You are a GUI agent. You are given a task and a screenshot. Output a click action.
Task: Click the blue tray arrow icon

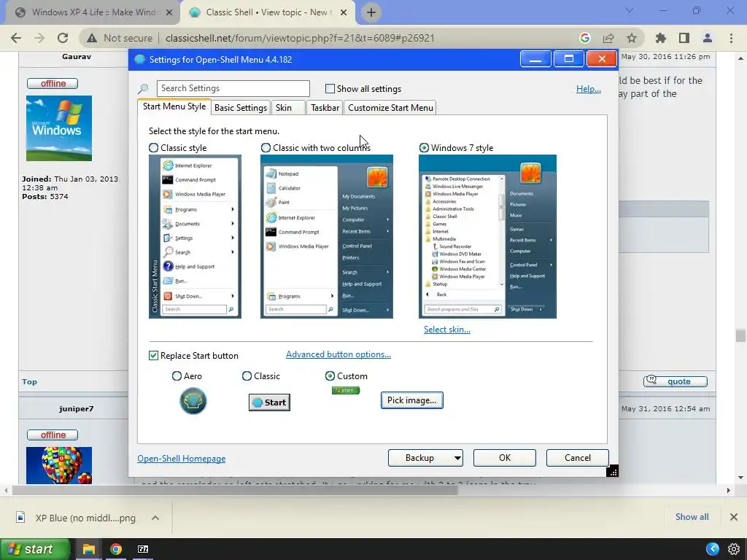[713, 549]
